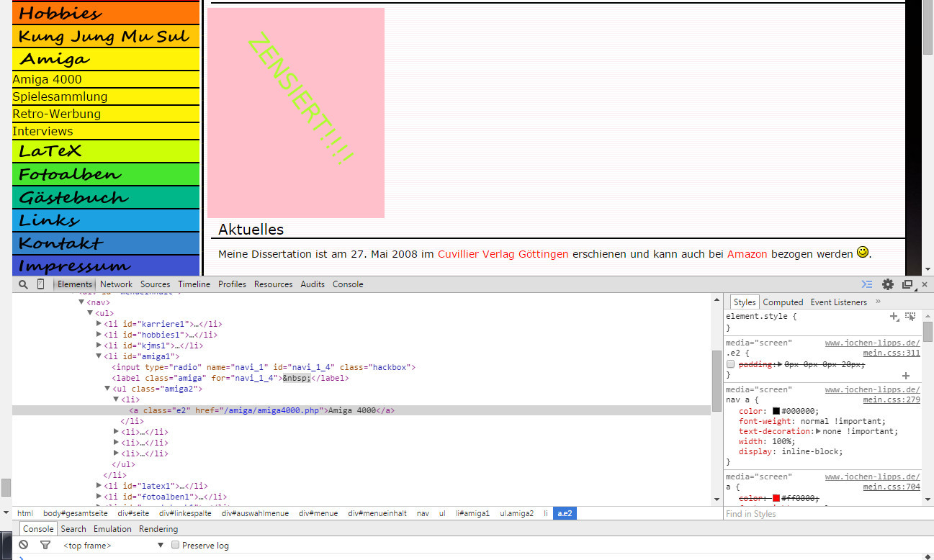This screenshot has width=934, height=560.
Task: Open the console filter funnel
Action: pyautogui.click(x=45, y=546)
